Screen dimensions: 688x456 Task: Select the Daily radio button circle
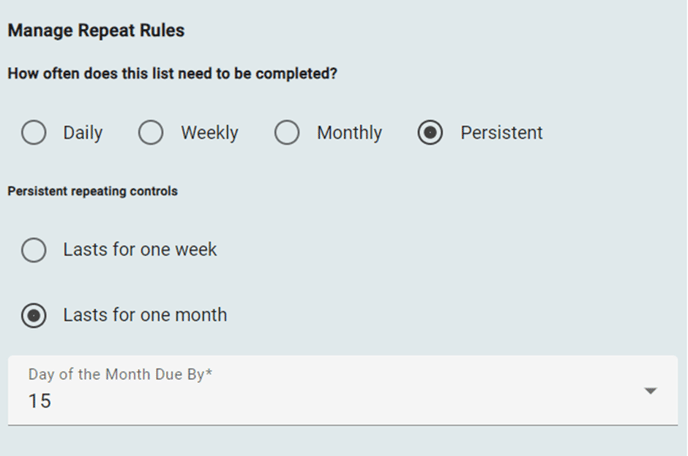tap(34, 133)
